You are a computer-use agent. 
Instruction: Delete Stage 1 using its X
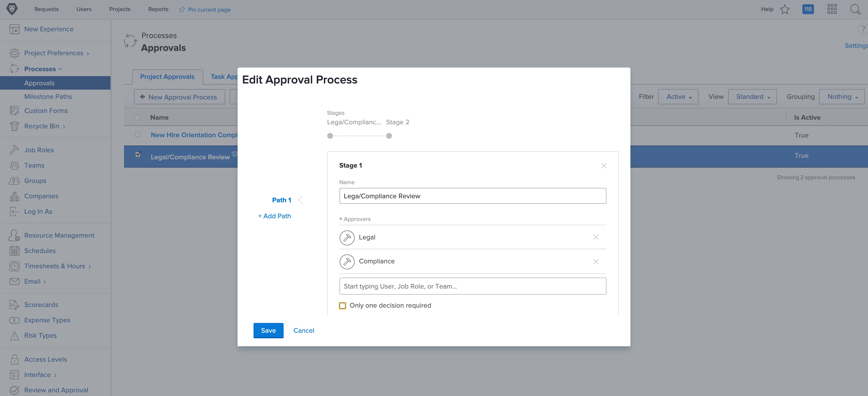pyautogui.click(x=604, y=166)
